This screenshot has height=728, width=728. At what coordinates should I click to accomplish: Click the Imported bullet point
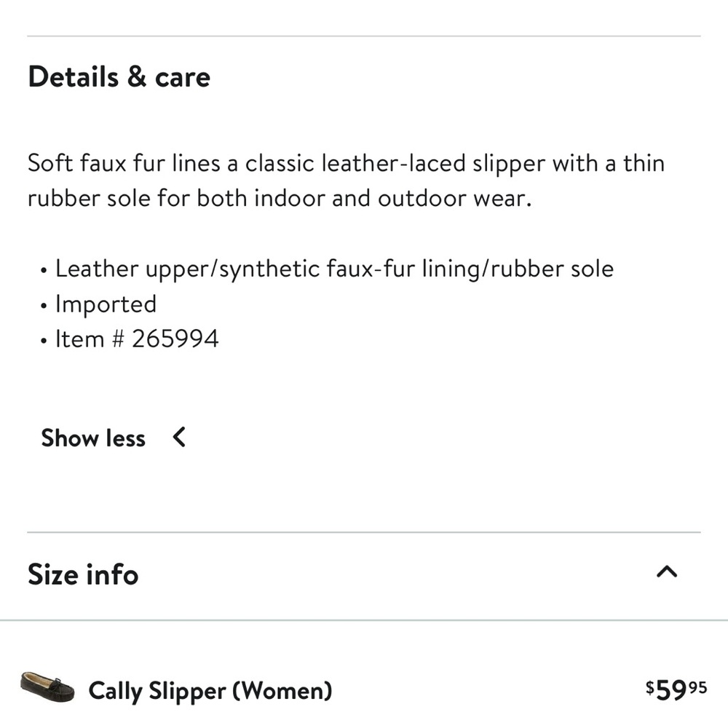click(x=106, y=304)
